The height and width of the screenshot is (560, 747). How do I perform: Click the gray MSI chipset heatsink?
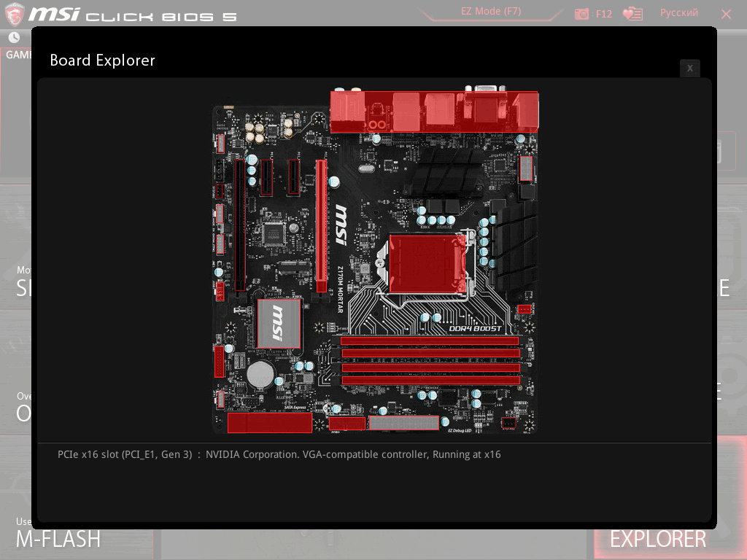[x=279, y=323]
